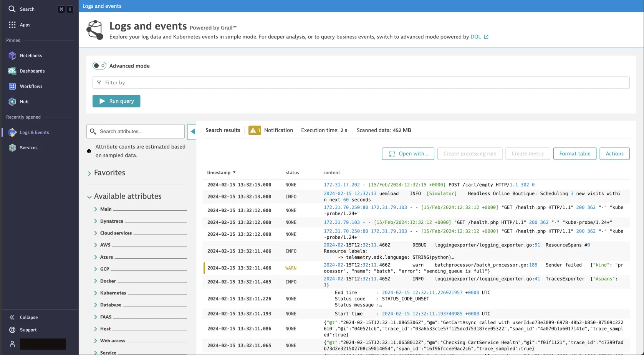
Task: Collapse the Available attributes section
Action: click(89, 197)
